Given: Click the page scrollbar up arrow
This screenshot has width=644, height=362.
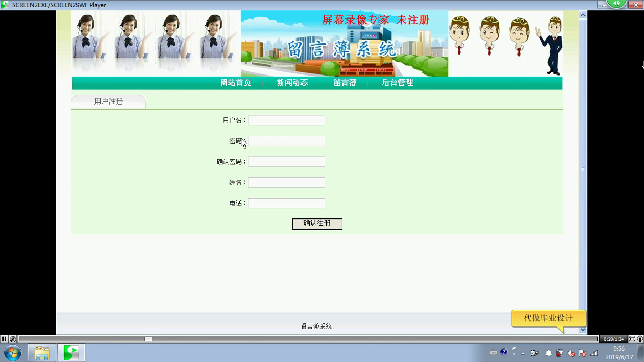Looking at the screenshot, I should tap(583, 15).
